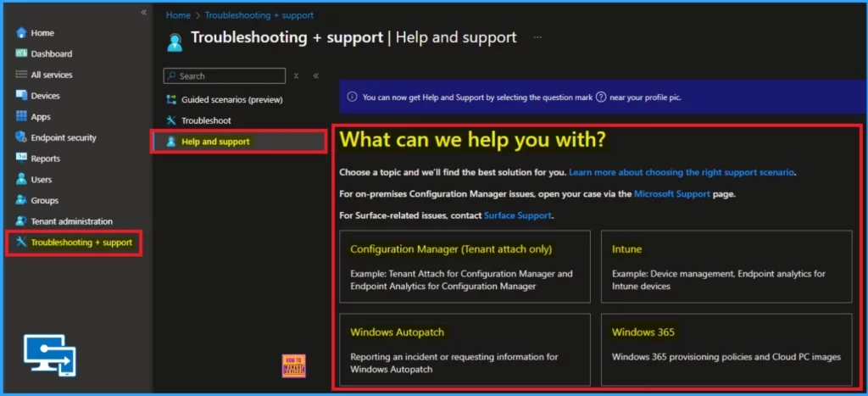The width and height of the screenshot is (868, 396).
Task: Click the Help and support person icon
Action: tap(171, 142)
